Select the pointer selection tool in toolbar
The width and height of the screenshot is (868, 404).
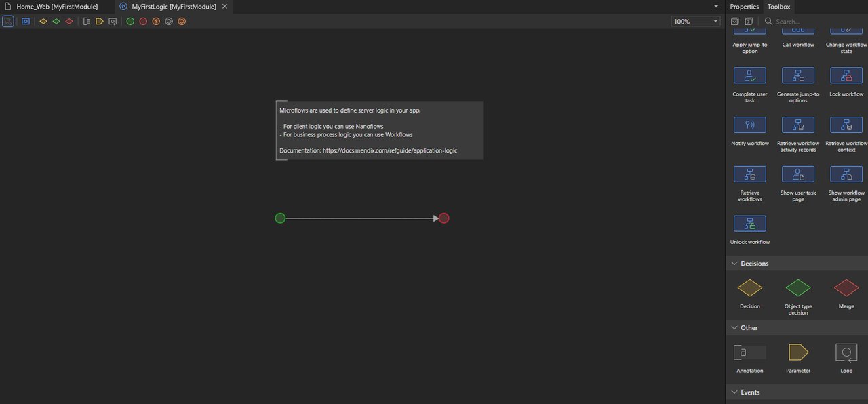[x=7, y=21]
